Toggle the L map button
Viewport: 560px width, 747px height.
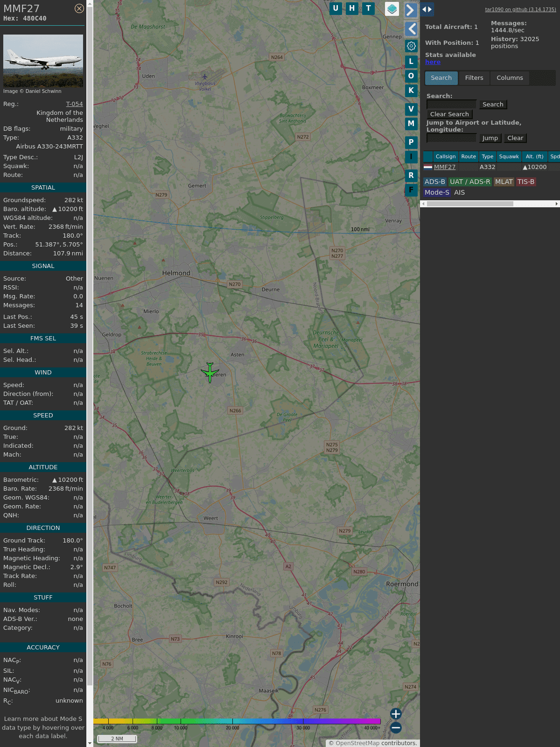411,61
